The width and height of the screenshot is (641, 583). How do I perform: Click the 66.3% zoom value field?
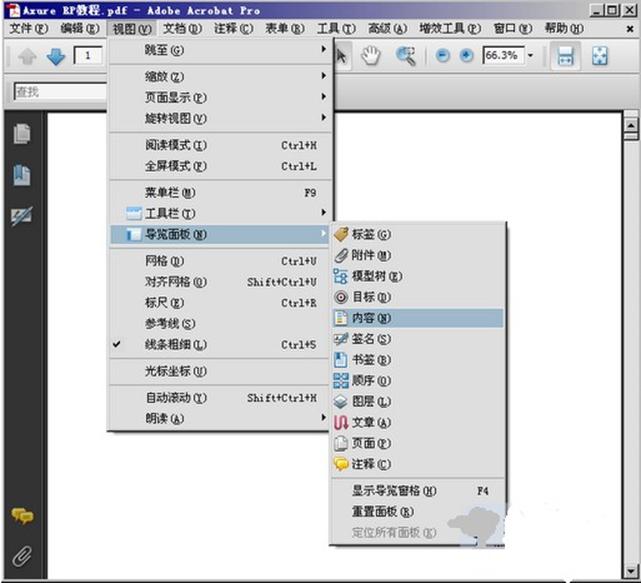point(504,56)
